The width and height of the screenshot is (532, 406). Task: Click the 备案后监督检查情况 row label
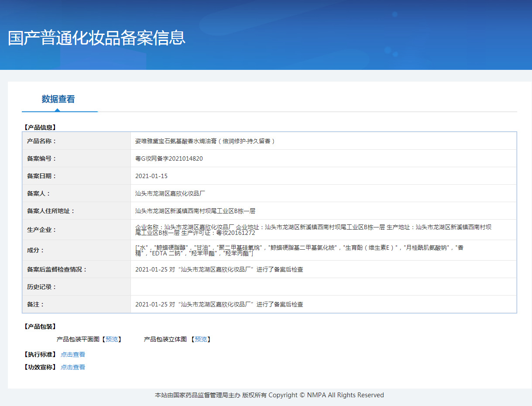57,269
